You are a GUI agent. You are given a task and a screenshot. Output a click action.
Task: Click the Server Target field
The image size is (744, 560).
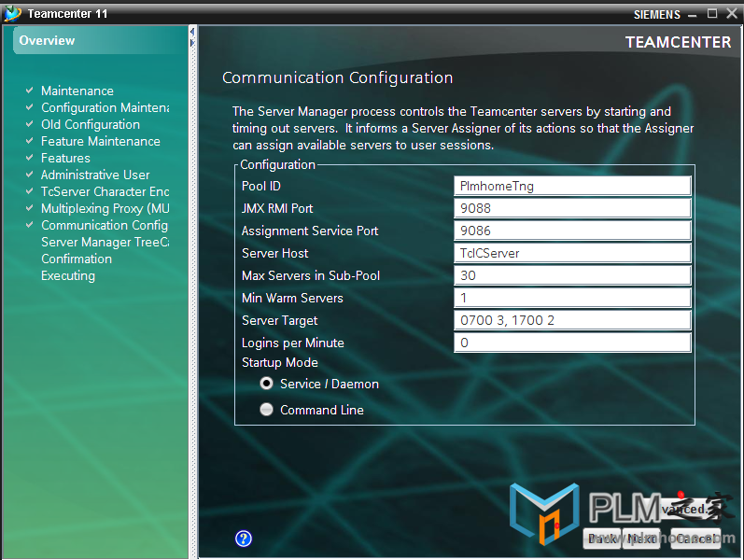[x=572, y=320]
